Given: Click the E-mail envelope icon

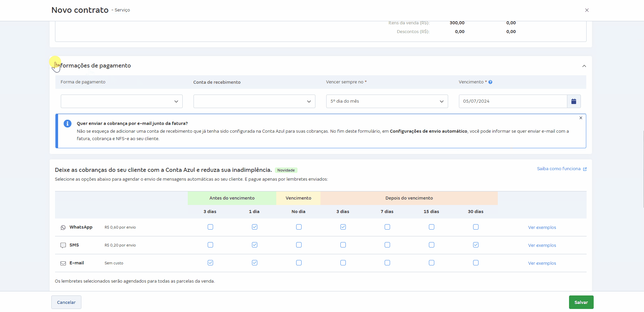Looking at the screenshot, I should (63, 263).
